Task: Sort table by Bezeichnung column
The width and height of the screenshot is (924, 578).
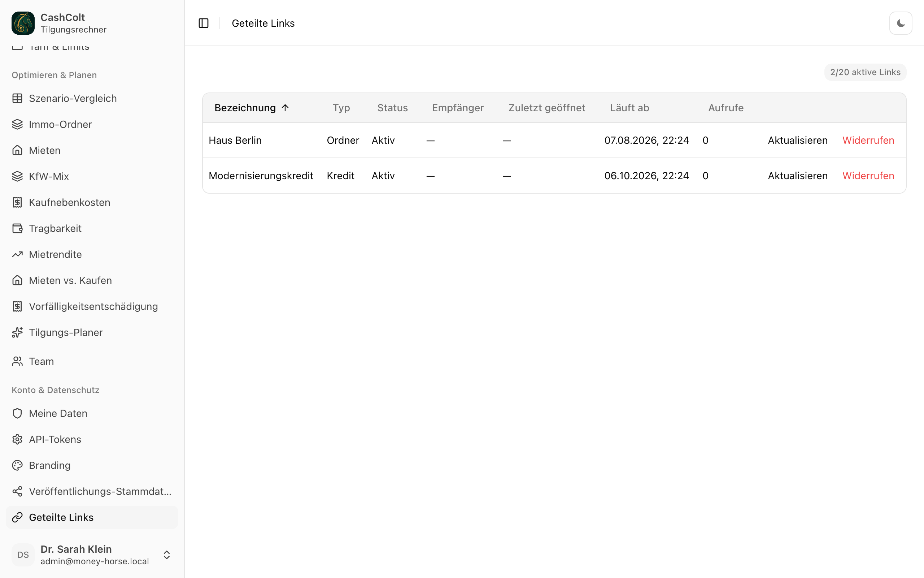Action: [252, 108]
